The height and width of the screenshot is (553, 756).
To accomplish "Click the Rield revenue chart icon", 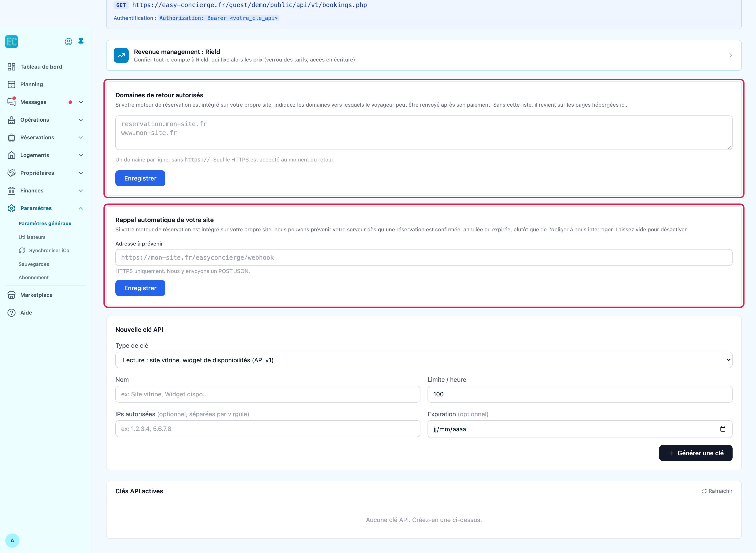I will 121,55.
